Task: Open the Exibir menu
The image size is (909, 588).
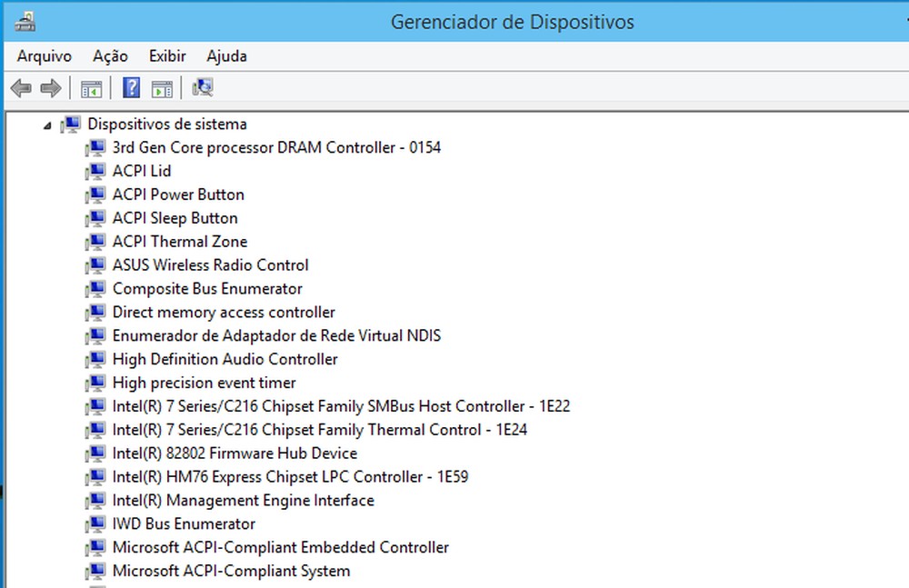Action: pos(166,55)
